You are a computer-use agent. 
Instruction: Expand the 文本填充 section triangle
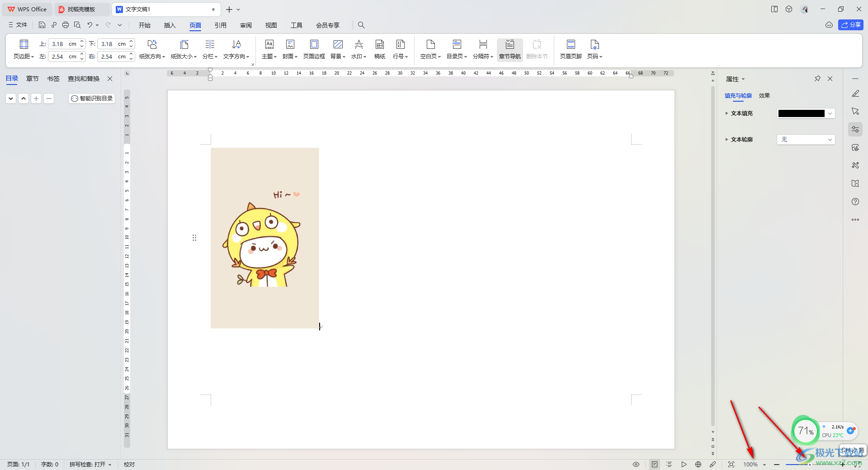pos(726,113)
